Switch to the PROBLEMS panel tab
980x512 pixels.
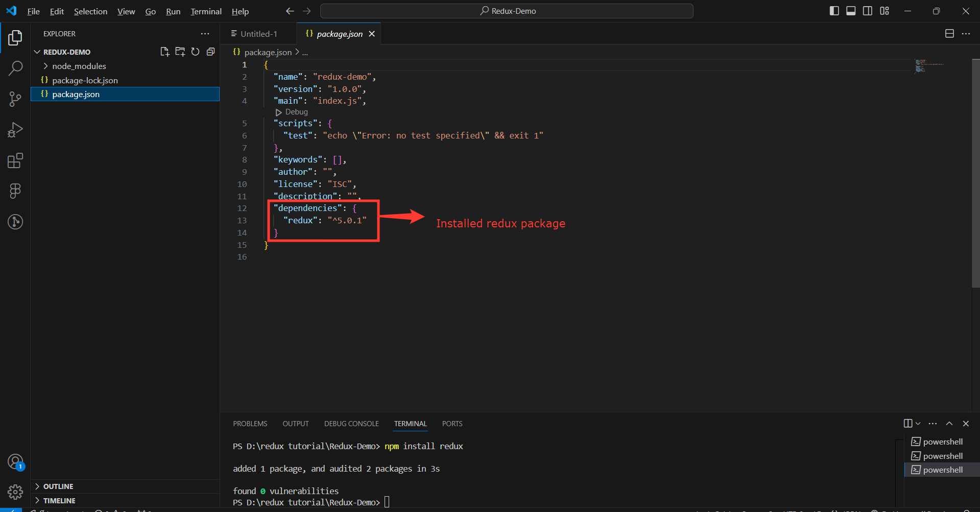coord(250,424)
